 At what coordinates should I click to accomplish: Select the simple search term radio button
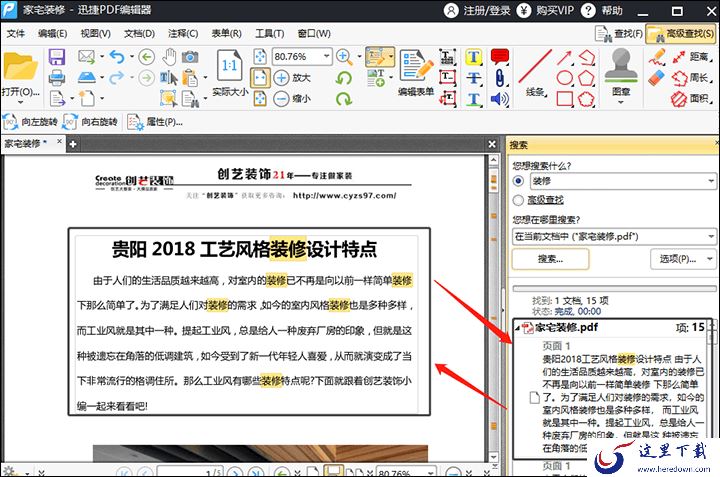point(518,180)
